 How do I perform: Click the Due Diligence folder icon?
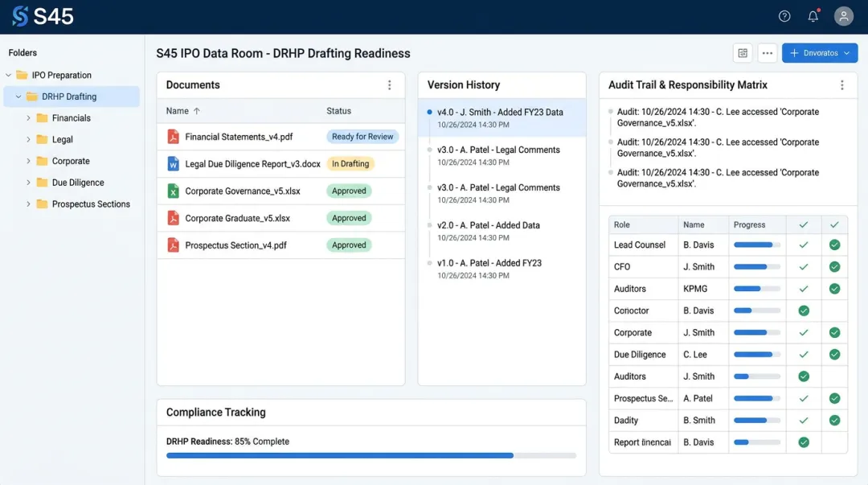pos(42,183)
